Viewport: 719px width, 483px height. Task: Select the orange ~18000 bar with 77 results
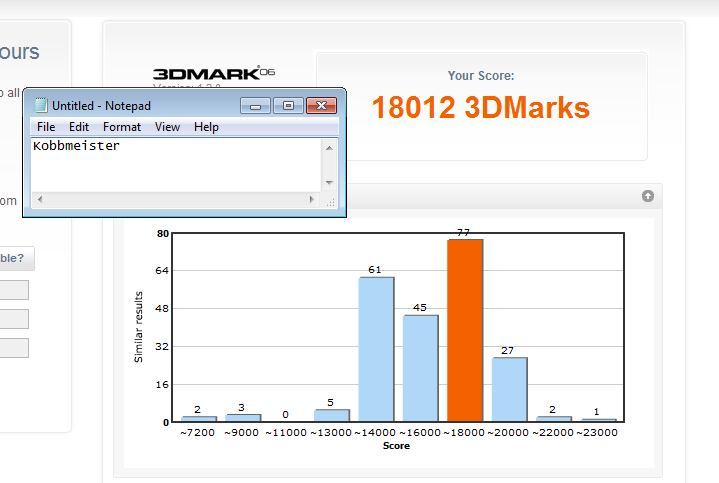(465, 330)
